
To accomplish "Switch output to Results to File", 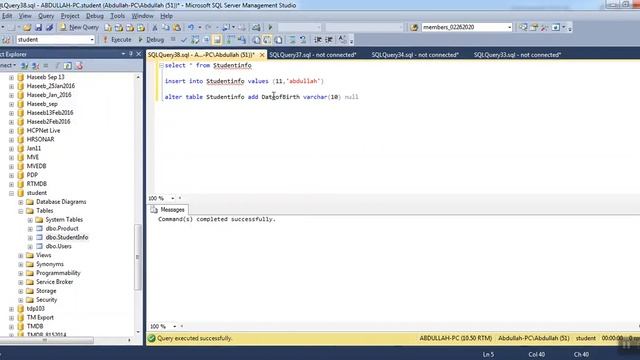I will point(278,40).
